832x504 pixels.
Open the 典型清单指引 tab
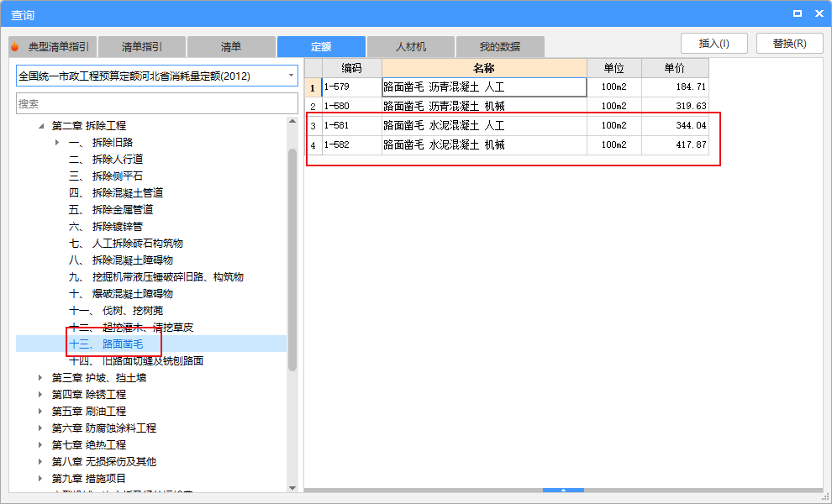[x=53, y=47]
